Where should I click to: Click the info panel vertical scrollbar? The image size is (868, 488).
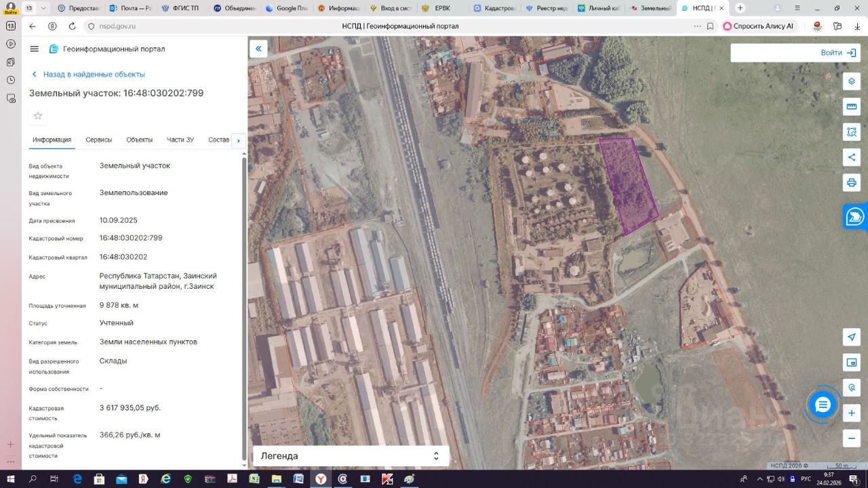pyautogui.click(x=244, y=305)
